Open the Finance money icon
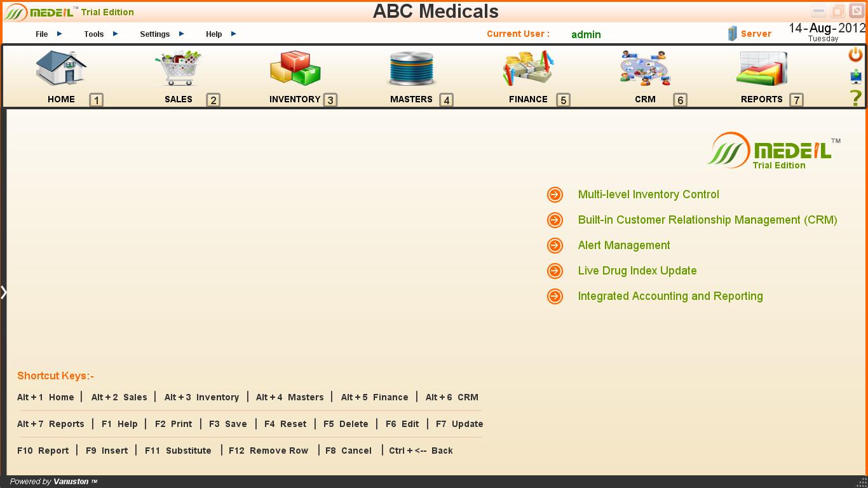 coord(528,68)
